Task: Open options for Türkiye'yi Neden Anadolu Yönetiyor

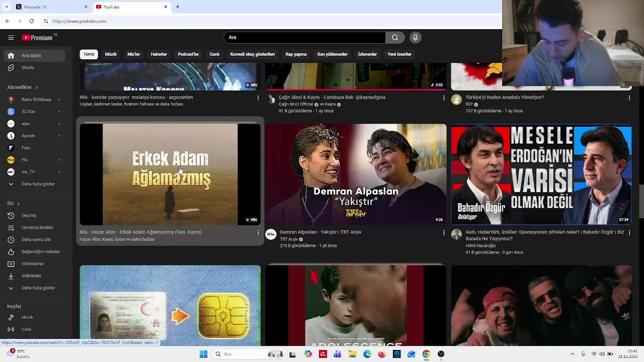Action: [x=629, y=98]
